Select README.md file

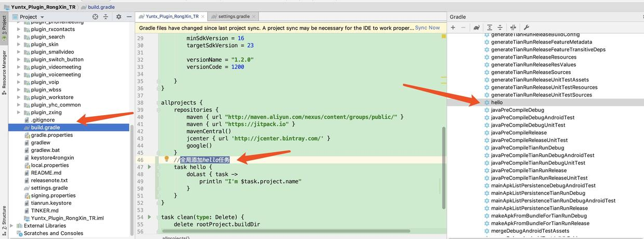point(46,173)
